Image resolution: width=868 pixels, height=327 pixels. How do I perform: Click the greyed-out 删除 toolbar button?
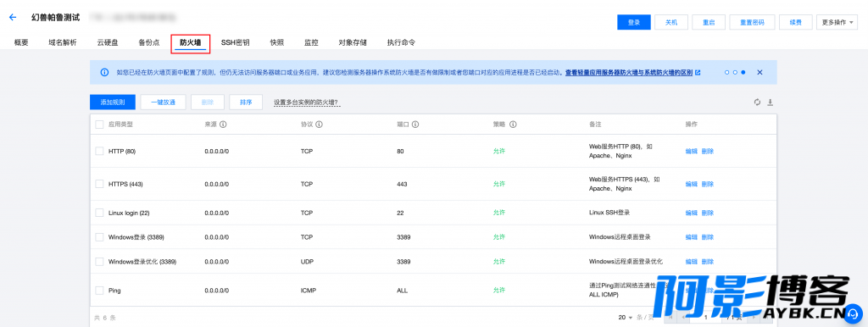point(208,103)
